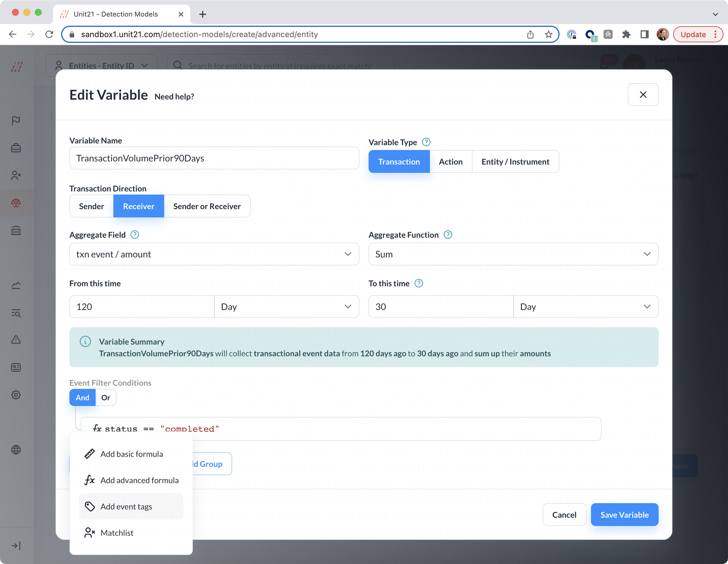728x564 pixels.
Task: Expand the Aggregate Field dropdown
Action: [214, 254]
